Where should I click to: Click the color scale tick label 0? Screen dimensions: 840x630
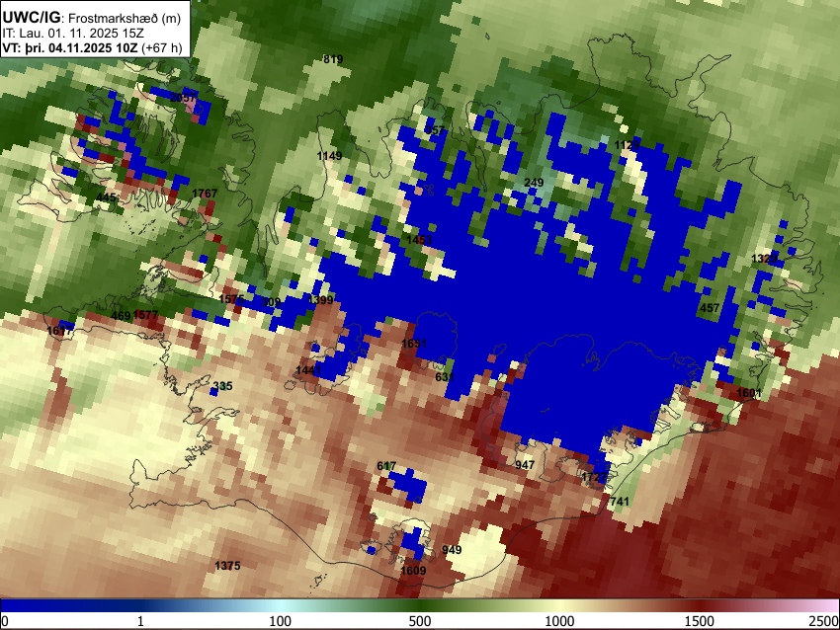(x=5, y=621)
